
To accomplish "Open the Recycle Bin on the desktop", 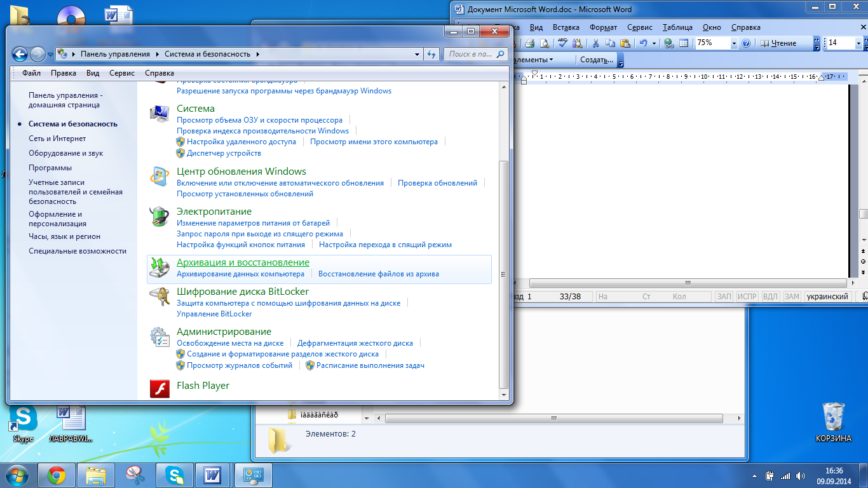I will pos(833,422).
